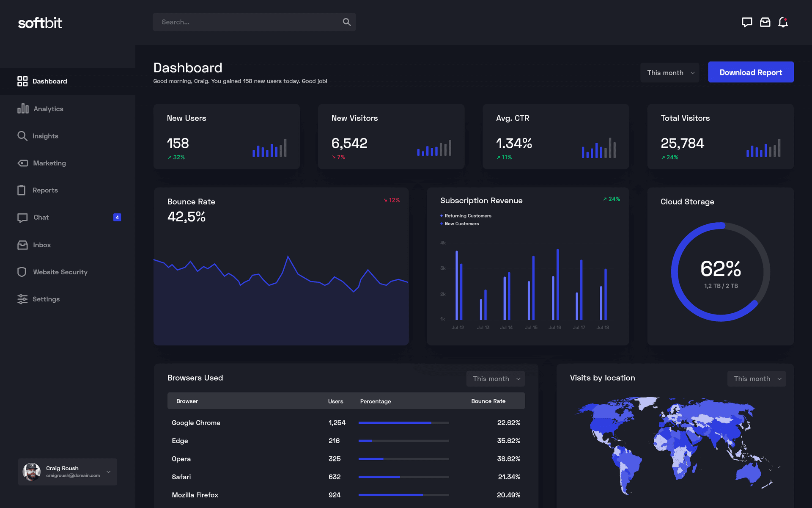The image size is (812, 508).
Task: Open the messages icon in the top bar
Action: pyautogui.click(x=747, y=22)
